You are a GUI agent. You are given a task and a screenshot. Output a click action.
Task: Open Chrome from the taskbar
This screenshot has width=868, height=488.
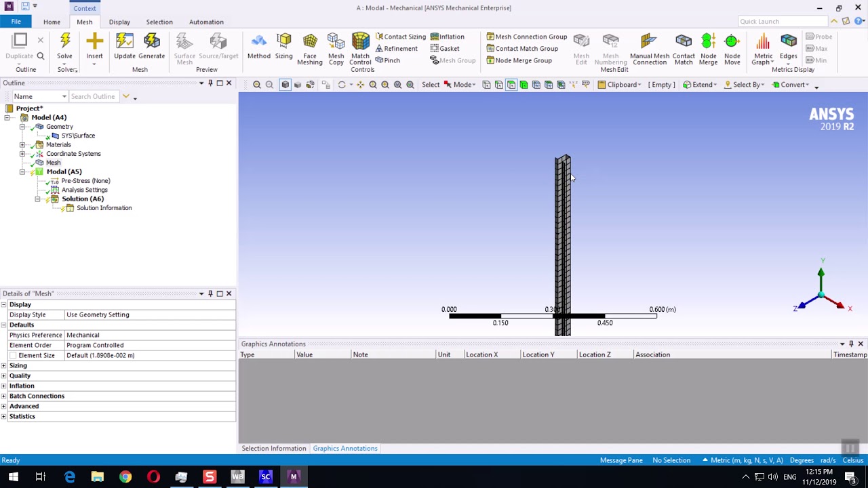click(125, 477)
